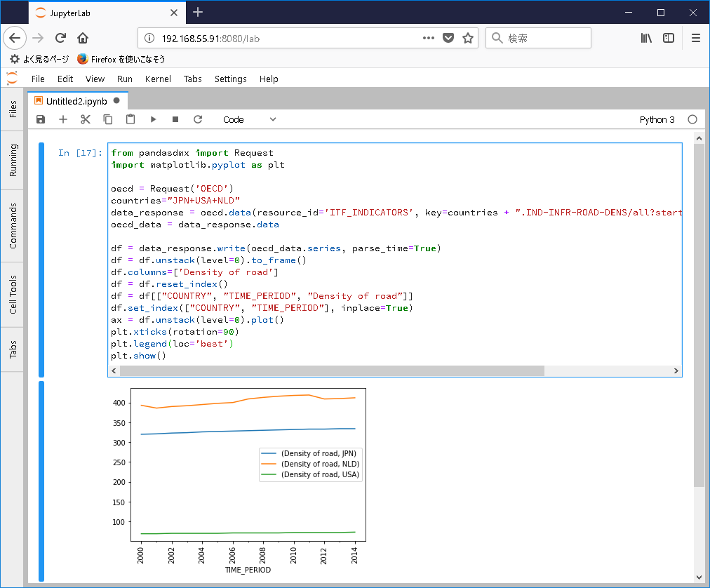This screenshot has width=710, height=588.
Task: Open the Settings menu
Action: (x=231, y=79)
